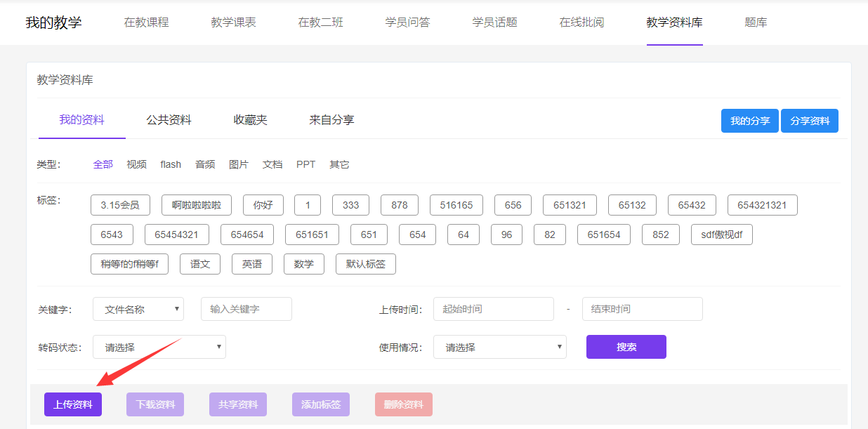The width and height of the screenshot is (868, 429).
Task: Open the 收藏夹 tab
Action: (x=250, y=120)
